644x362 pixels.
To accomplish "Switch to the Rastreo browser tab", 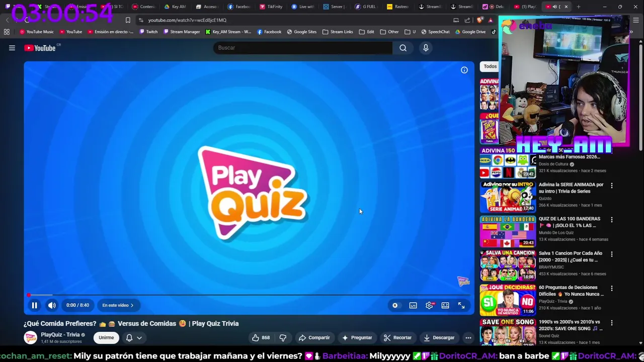I will click(x=398, y=7).
